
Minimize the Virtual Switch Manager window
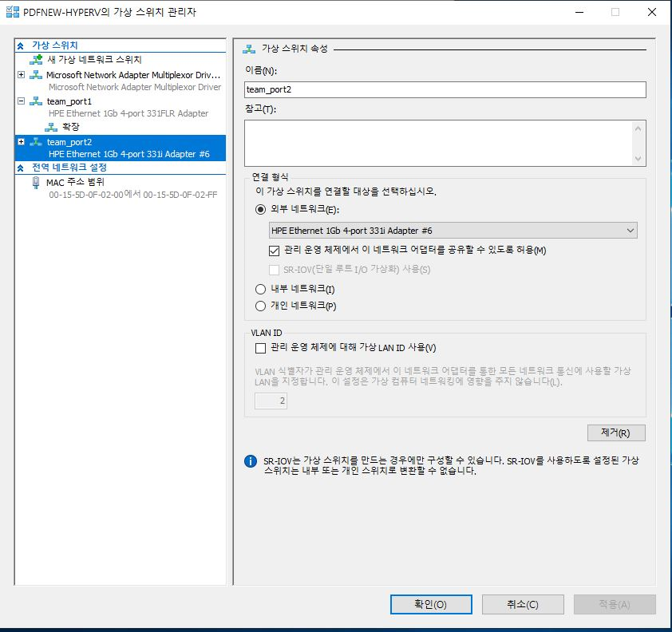point(579,12)
